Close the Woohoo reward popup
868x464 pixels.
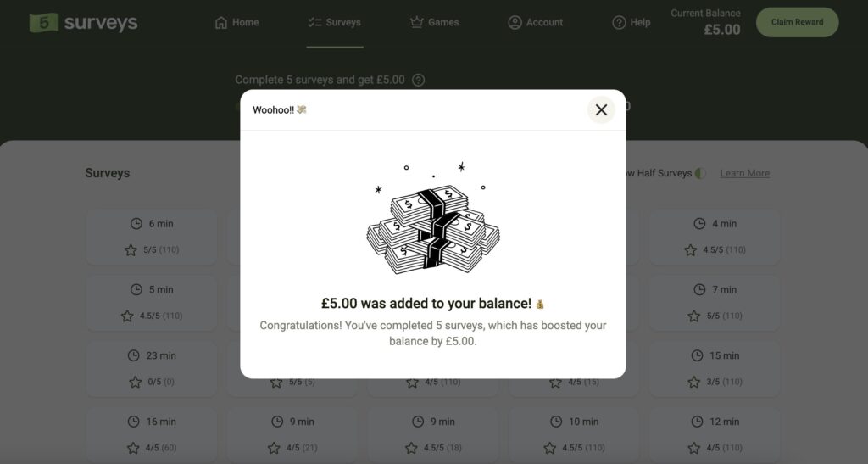point(601,109)
